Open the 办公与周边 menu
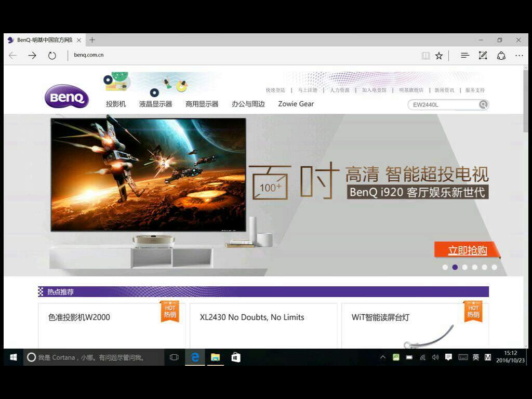The height and width of the screenshot is (399, 532). click(x=248, y=104)
